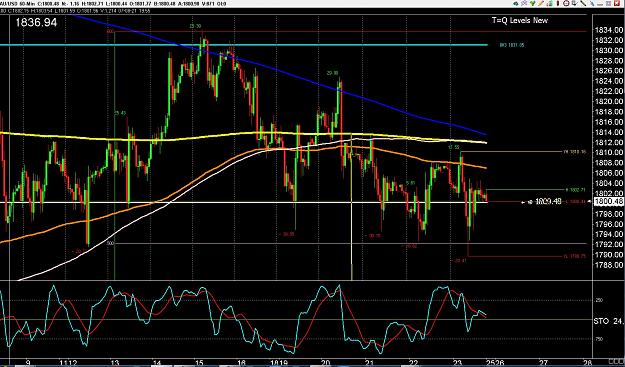Close the chart window with red X
625x367 pixels.
tap(617, 4)
